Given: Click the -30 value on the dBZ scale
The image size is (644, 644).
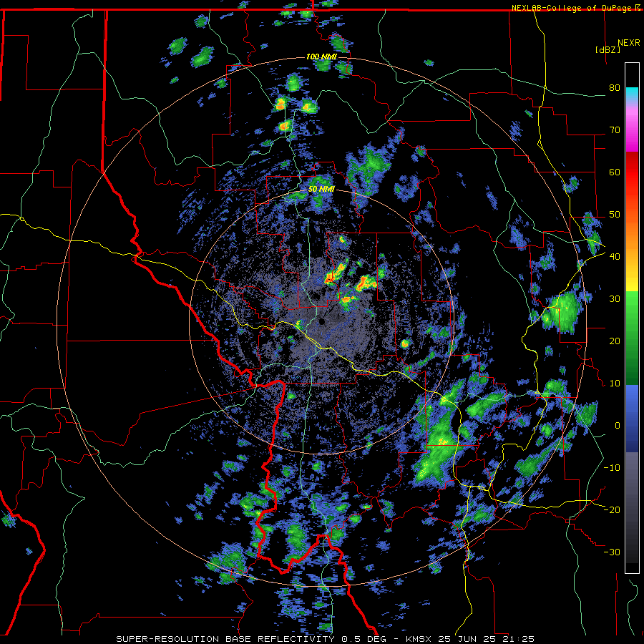Looking at the screenshot, I should coord(612,552).
